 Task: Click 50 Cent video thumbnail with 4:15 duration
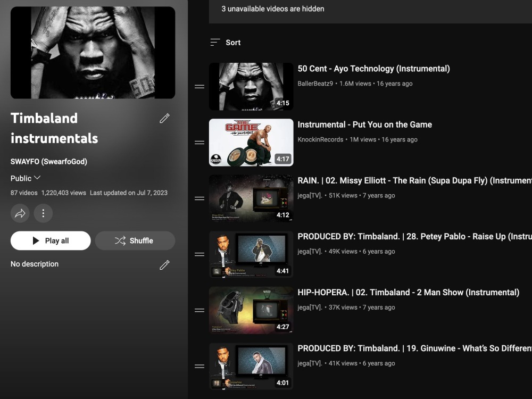[251, 87]
